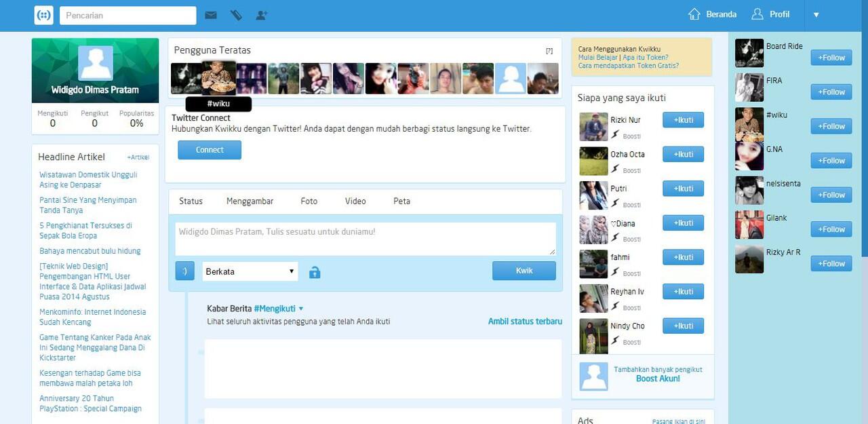Image resolution: width=868 pixels, height=424 pixels.
Task: Open the Berkata dropdown
Action: pyautogui.click(x=250, y=271)
